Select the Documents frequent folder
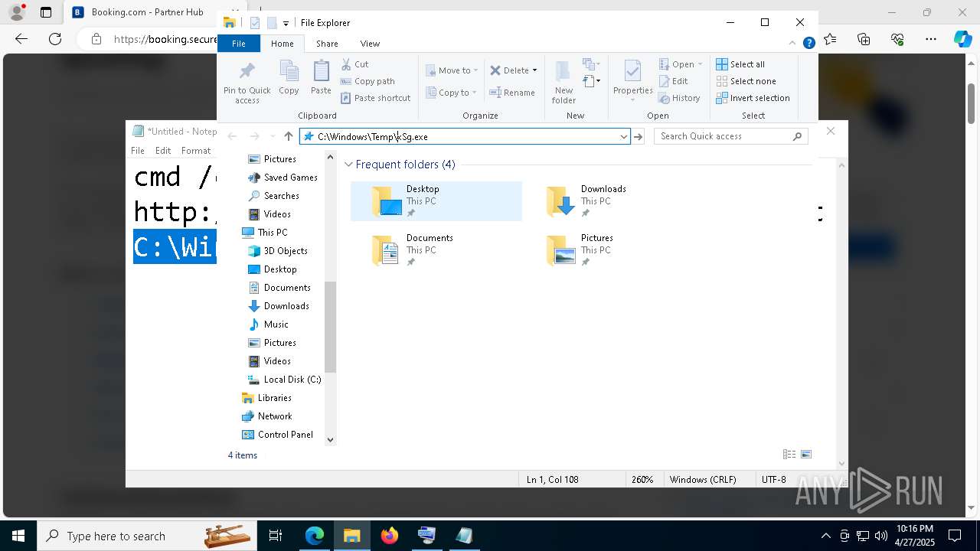 [x=436, y=250]
